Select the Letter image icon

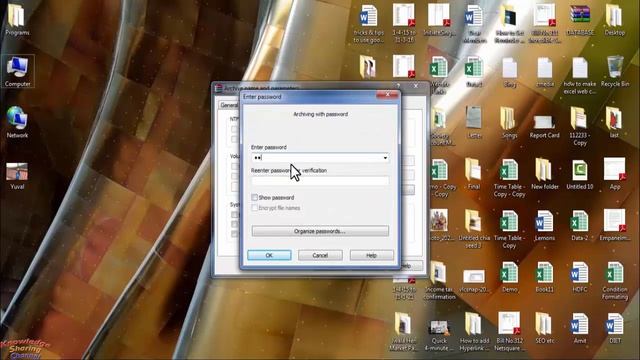point(474,122)
